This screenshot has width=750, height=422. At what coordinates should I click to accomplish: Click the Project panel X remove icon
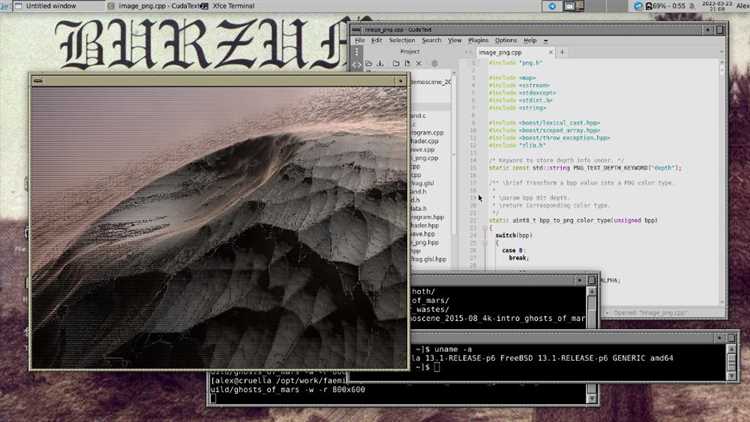click(x=419, y=63)
